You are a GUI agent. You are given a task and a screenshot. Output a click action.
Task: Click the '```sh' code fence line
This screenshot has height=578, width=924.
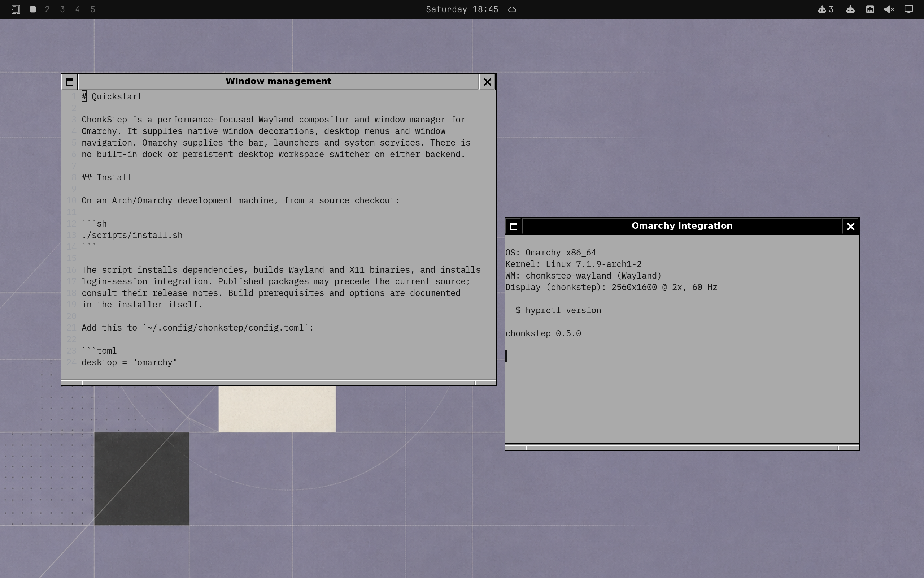coord(94,224)
